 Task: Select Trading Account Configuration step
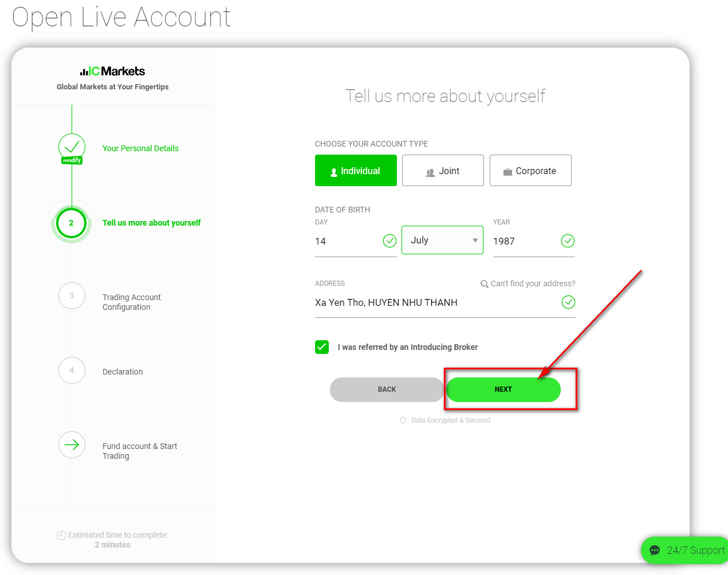(x=132, y=302)
